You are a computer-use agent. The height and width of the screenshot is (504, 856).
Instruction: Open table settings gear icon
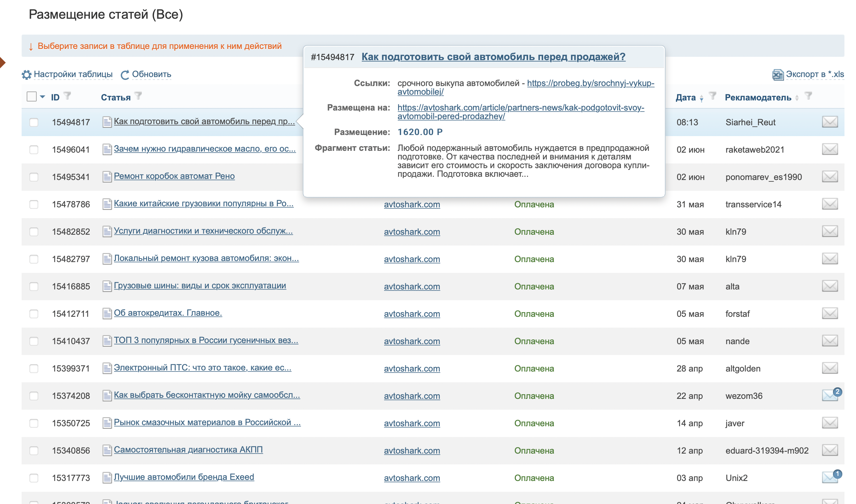click(27, 75)
